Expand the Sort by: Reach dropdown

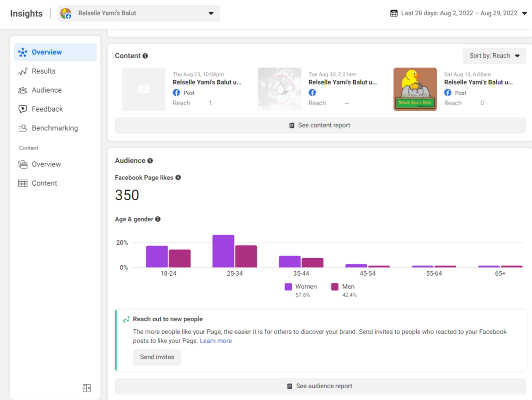pos(494,56)
